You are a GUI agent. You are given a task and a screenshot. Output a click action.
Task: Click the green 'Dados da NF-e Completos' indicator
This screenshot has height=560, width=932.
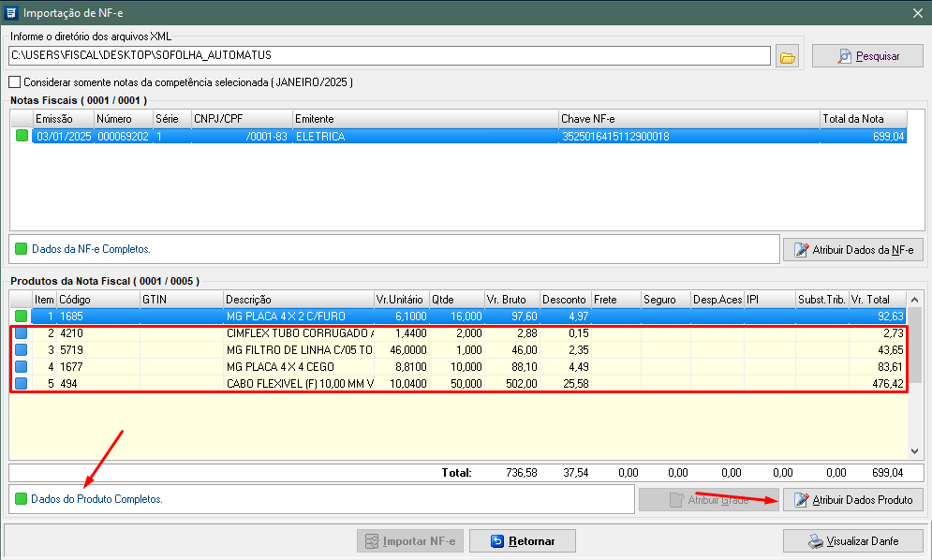pos(22,249)
